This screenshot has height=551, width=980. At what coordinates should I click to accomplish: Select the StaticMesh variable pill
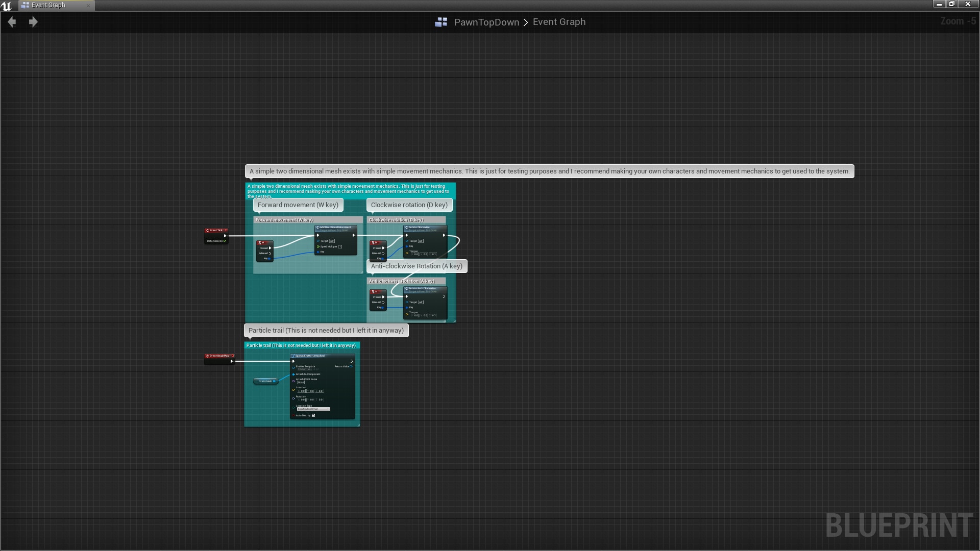pos(265,381)
